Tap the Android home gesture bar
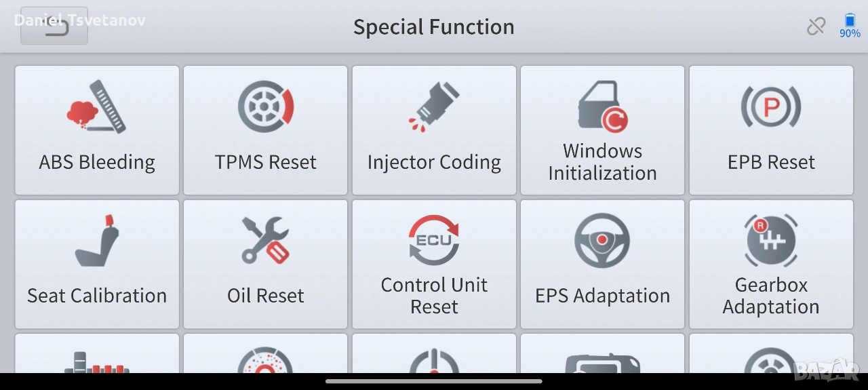The width and height of the screenshot is (868, 390). 434,381
